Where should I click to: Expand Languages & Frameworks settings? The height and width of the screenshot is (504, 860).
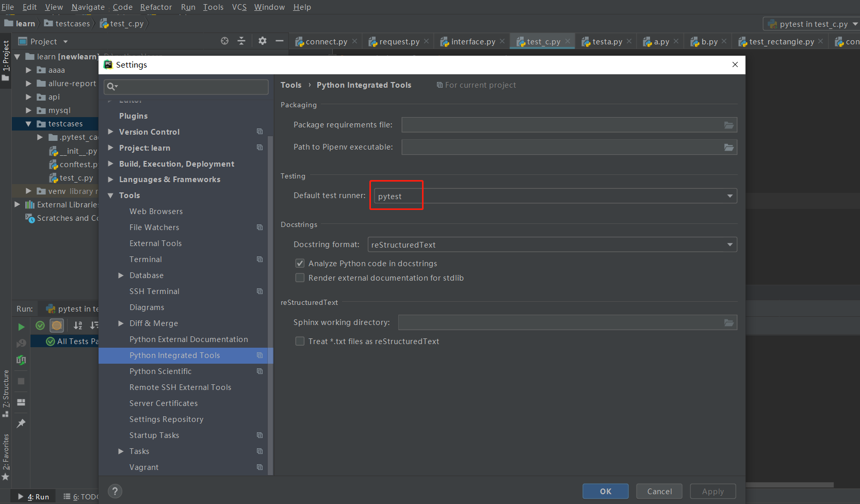coord(110,179)
